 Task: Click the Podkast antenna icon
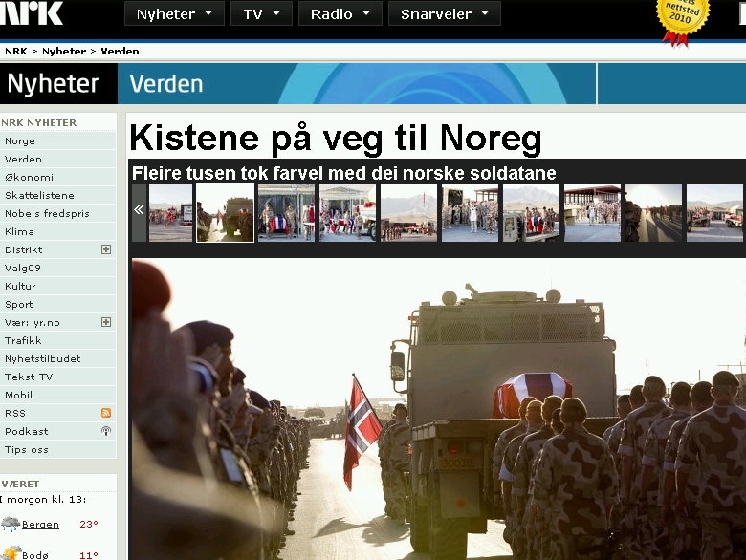106,431
